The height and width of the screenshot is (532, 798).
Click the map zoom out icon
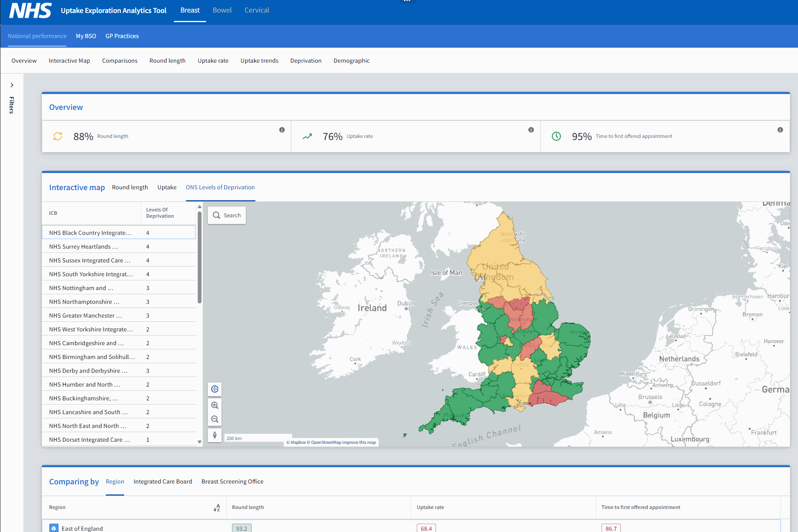click(x=214, y=419)
